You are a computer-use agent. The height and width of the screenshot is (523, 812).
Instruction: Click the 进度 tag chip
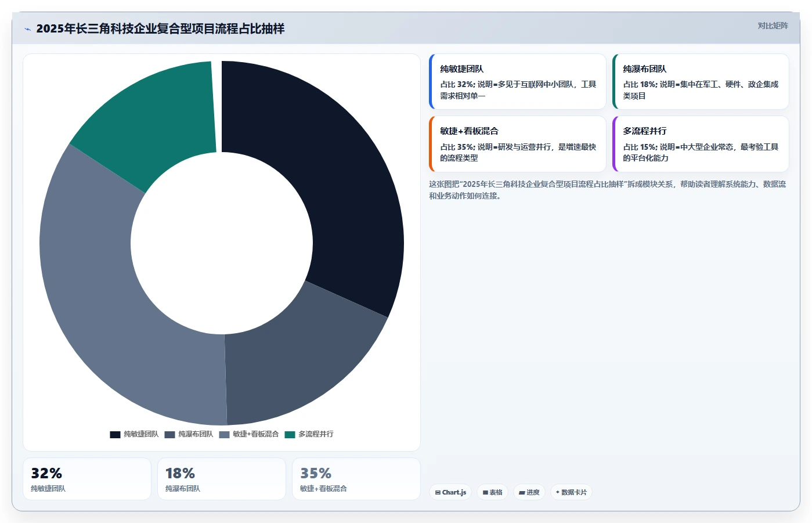(529, 492)
